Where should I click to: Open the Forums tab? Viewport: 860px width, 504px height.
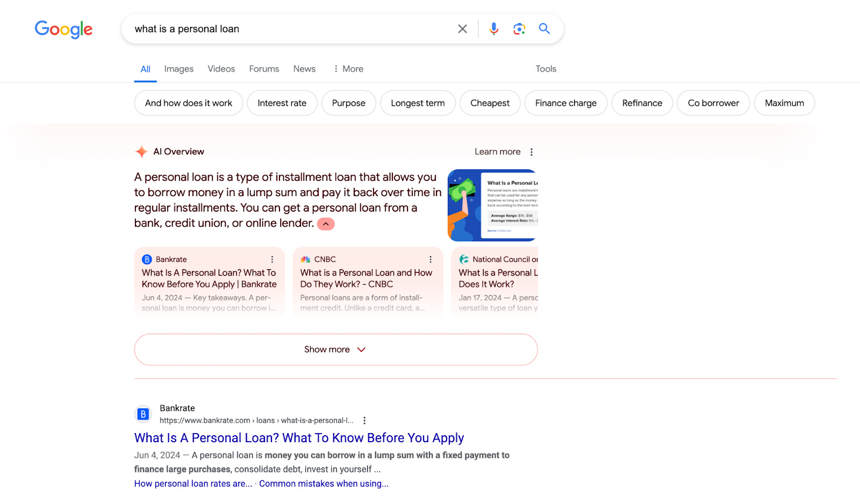coord(264,69)
